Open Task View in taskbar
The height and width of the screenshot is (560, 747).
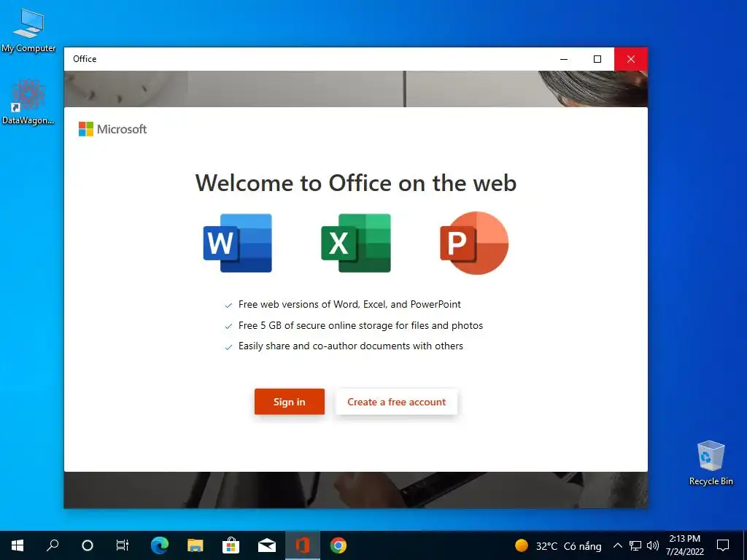pos(123,545)
